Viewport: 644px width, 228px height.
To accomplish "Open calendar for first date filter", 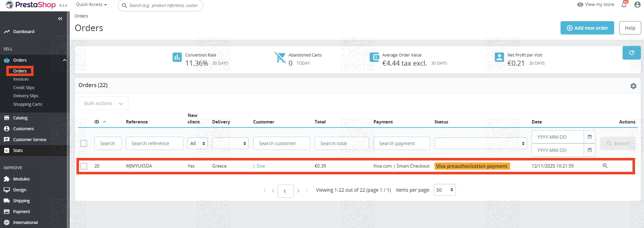I will tap(590, 137).
